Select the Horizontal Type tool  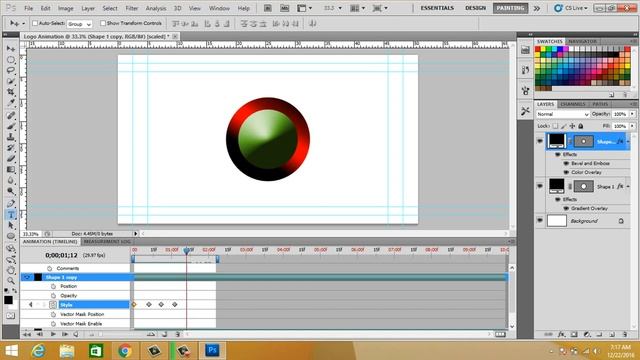click(11, 215)
